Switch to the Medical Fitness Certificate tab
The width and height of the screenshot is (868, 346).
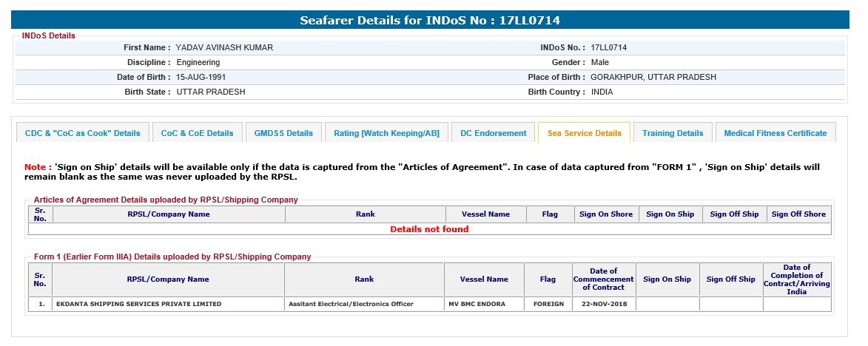[x=775, y=133]
